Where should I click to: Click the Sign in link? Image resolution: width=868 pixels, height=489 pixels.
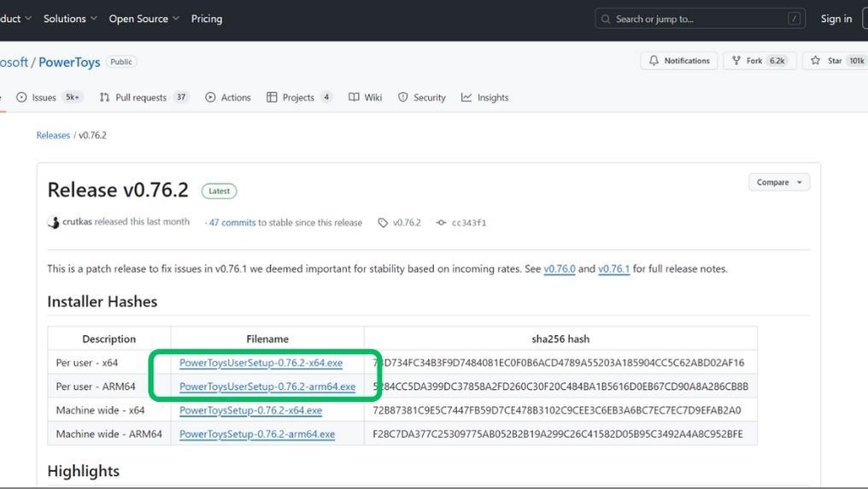836,19
